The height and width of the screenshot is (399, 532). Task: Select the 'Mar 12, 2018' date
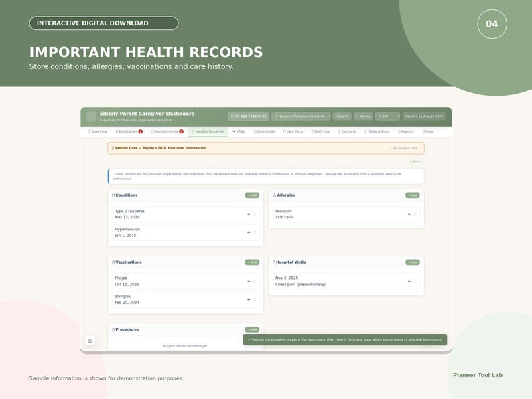127,217
